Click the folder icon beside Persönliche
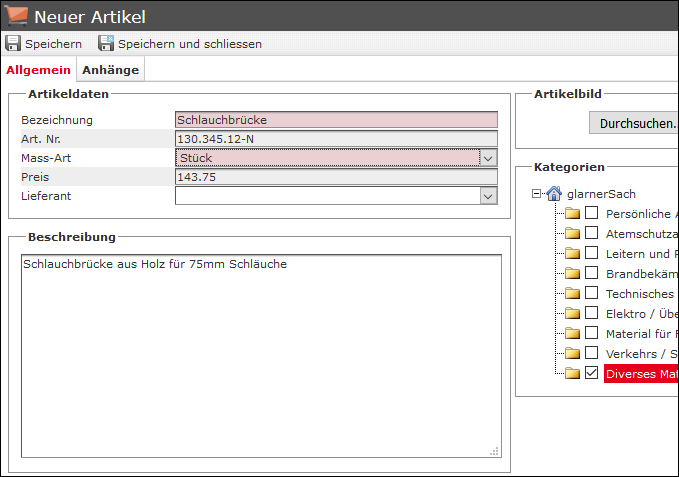The image size is (679, 477). click(572, 214)
